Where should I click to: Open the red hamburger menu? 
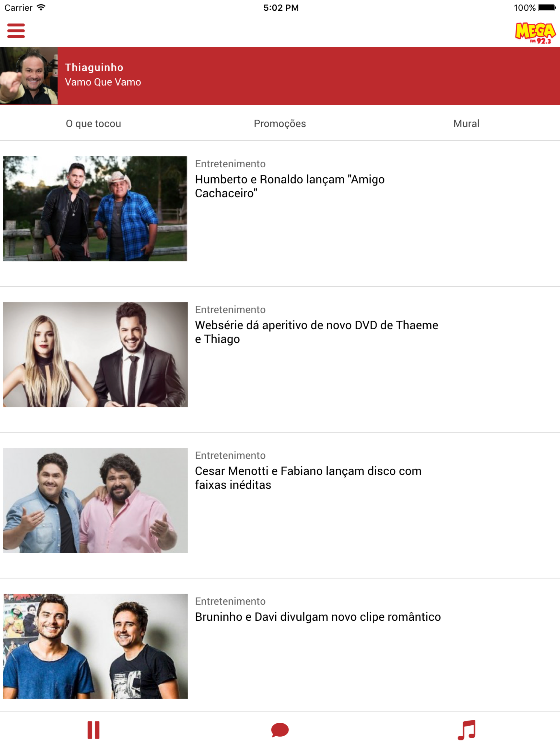coord(16,31)
